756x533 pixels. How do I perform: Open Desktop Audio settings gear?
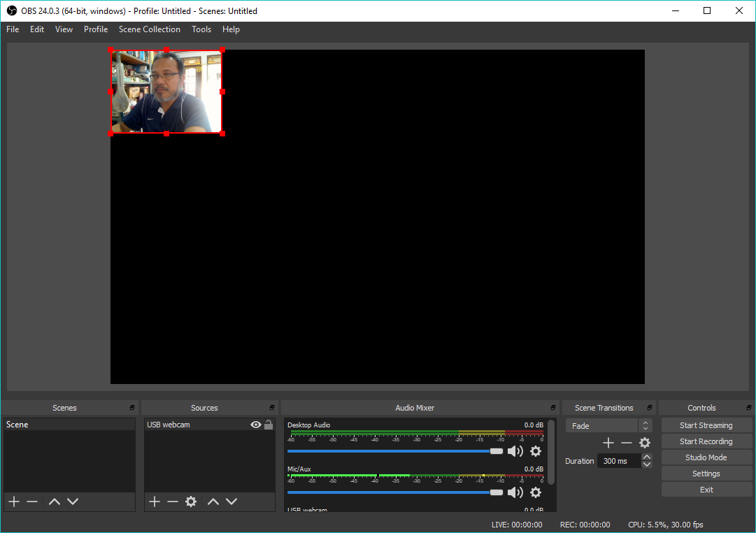[x=536, y=451]
